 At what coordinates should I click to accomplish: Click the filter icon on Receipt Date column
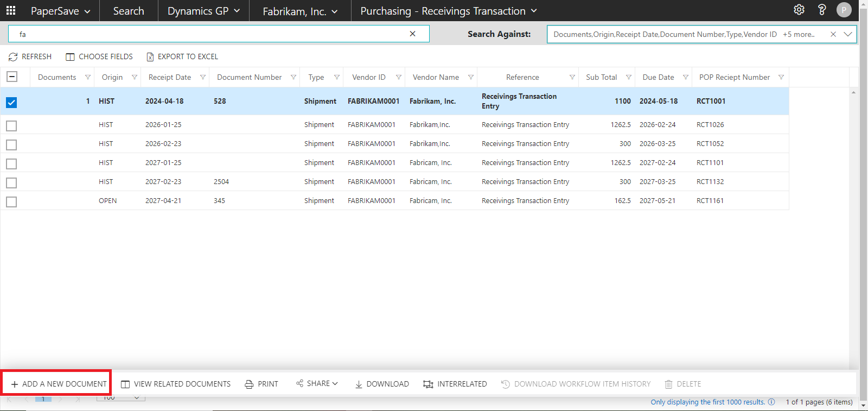coord(203,77)
